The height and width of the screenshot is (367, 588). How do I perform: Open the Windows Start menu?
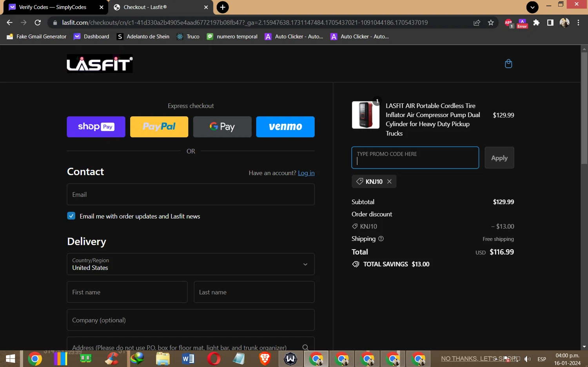click(x=11, y=358)
